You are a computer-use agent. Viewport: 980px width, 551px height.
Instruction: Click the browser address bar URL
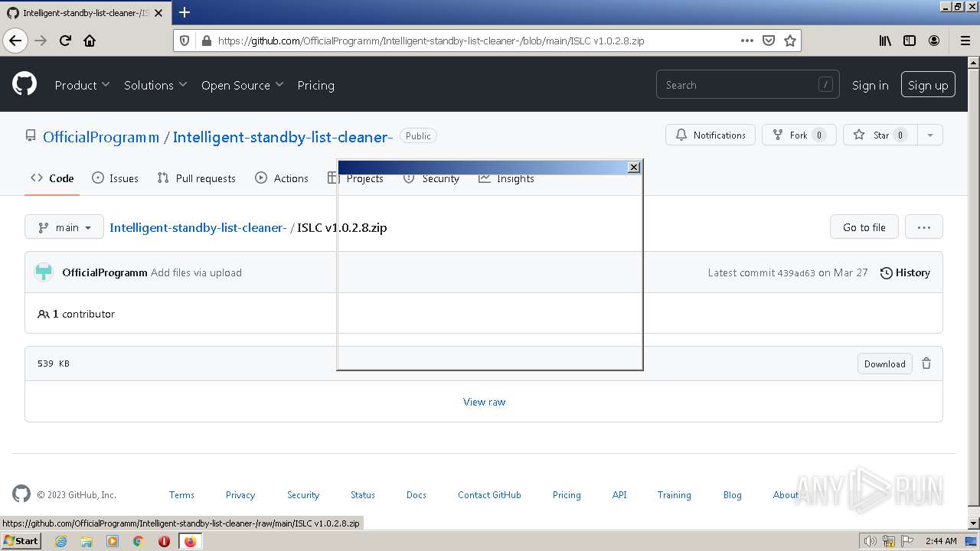pyautogui.click(x=431, y=41)
